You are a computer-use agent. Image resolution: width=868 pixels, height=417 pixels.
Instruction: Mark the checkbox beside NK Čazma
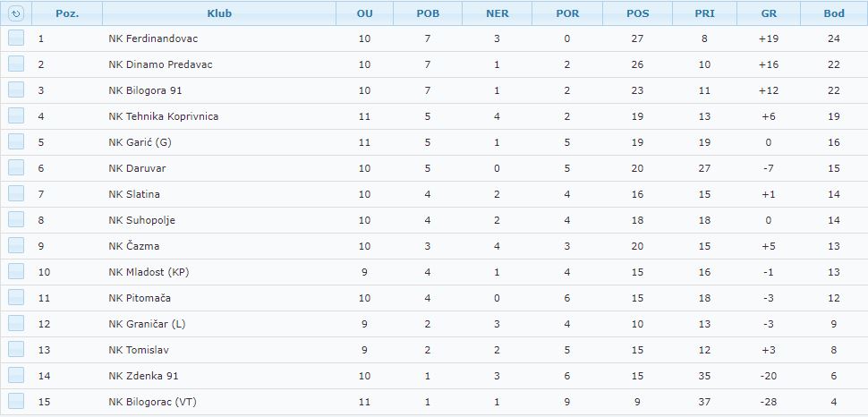click(x=16, y=246)
